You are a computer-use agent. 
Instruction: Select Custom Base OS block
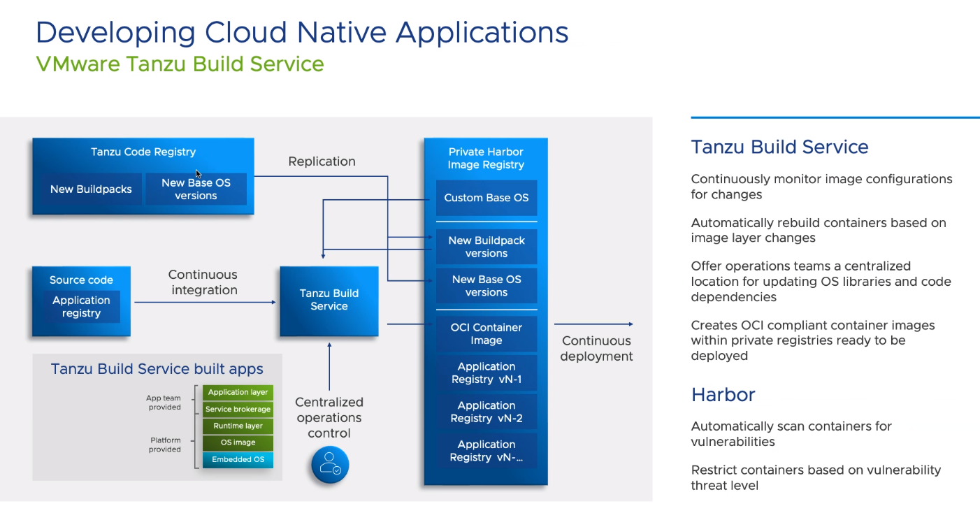486,198
